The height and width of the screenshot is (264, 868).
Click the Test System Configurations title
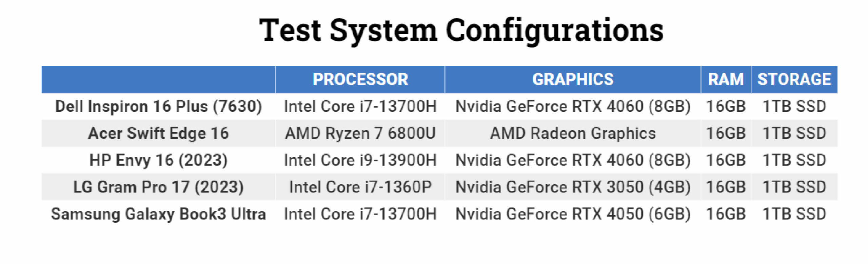coord(461,31)
